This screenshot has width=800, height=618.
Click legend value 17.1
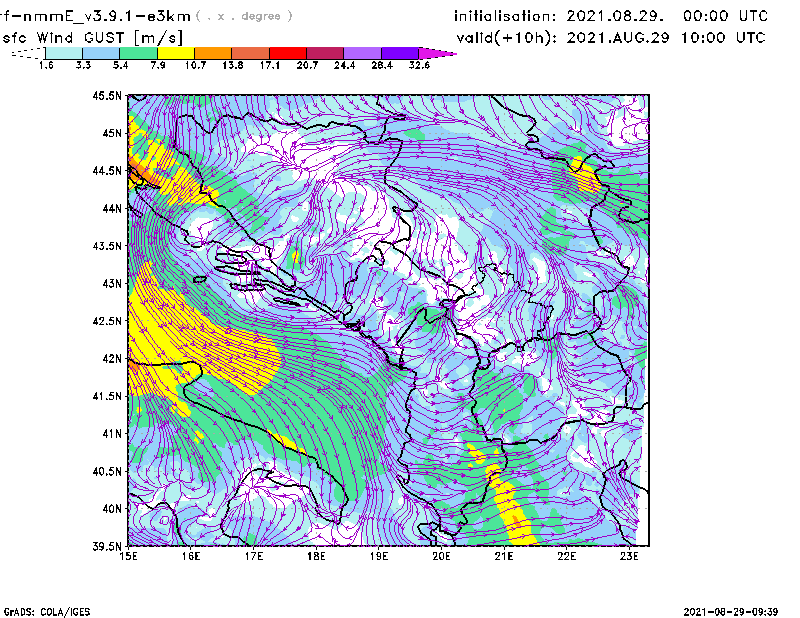click(x=270, y=65)
